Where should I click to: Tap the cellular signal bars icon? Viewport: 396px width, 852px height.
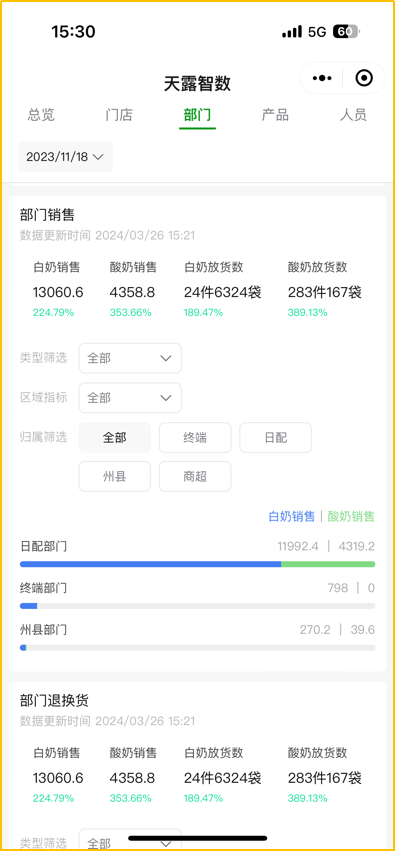tap(292, 32)
